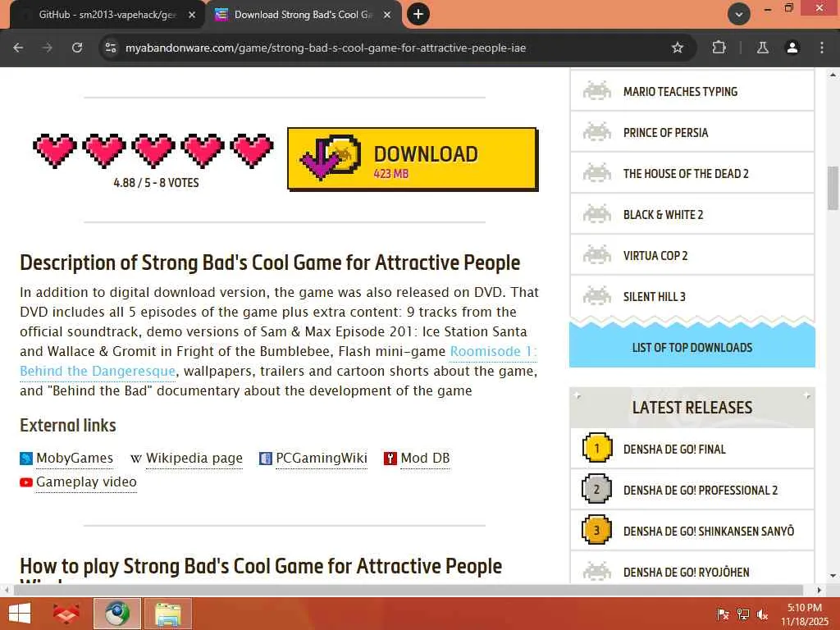Click the browser back arrow
Image resolution: width=840 pixels, height=630 pixels.
[18, 48]
